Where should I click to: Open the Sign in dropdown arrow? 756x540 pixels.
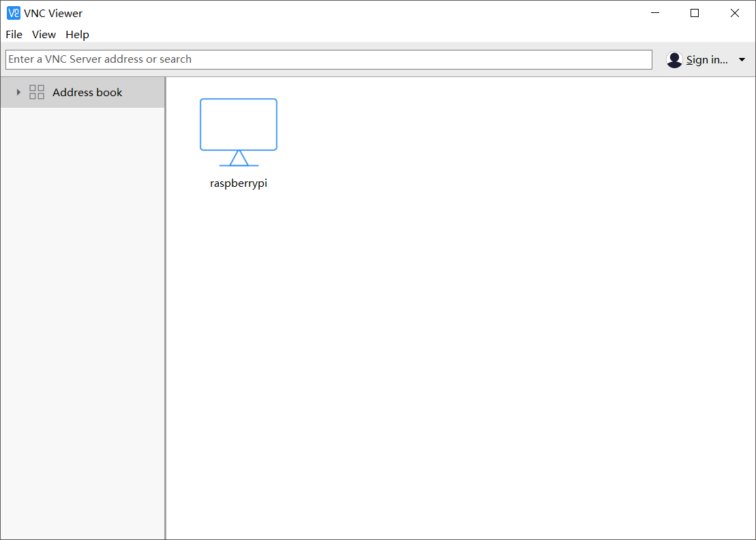coord(742,60)
